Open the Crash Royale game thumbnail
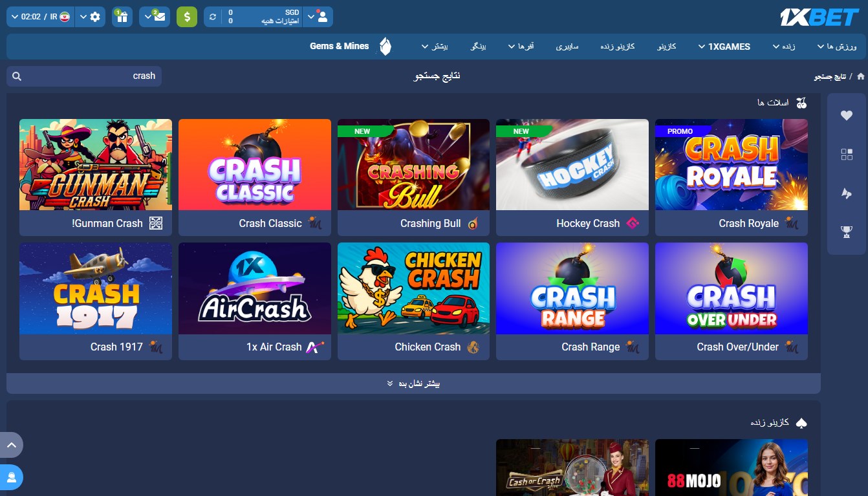Viewport: 868px width, 496px height. (x=732, y=164)
